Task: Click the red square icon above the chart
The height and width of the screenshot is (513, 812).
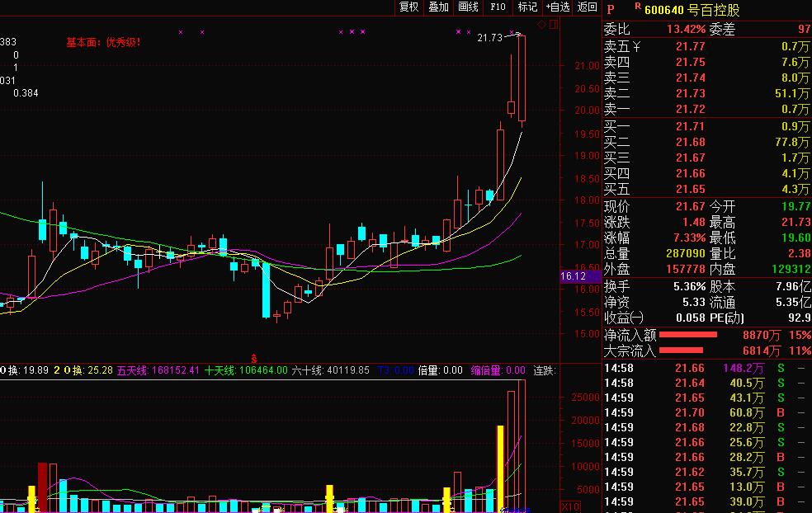Action: pos(554,24)
